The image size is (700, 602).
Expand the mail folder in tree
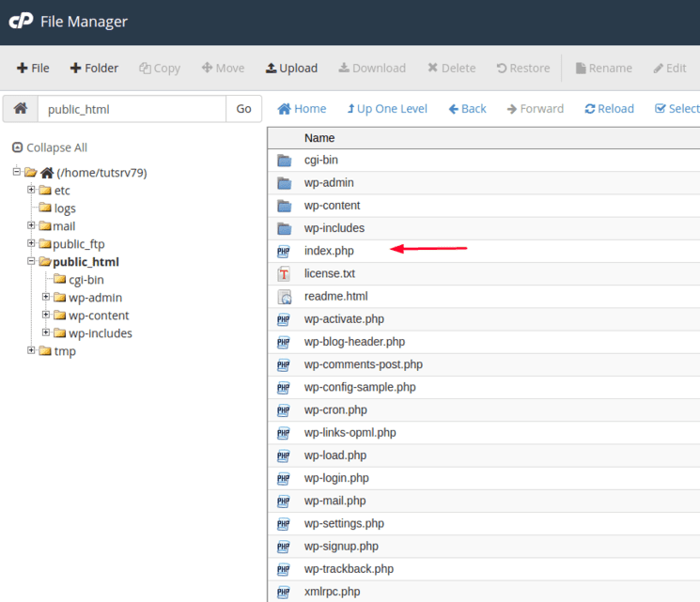(31, 225)
